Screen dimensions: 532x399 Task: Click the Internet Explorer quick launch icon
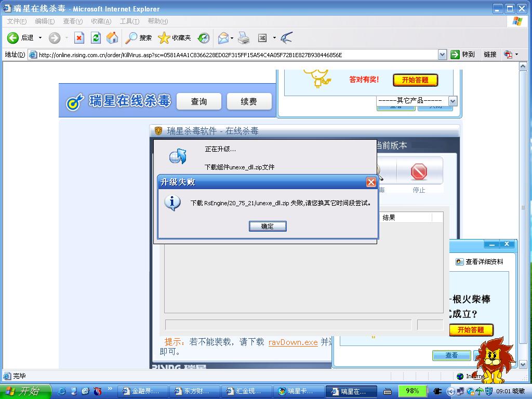pyautogui.click(x=62, y=391)
